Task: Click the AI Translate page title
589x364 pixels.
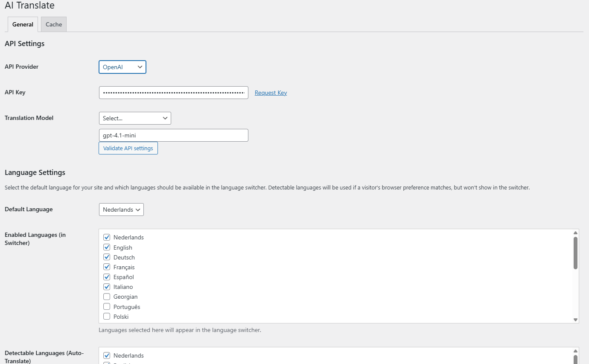Action: click(29, 6)
